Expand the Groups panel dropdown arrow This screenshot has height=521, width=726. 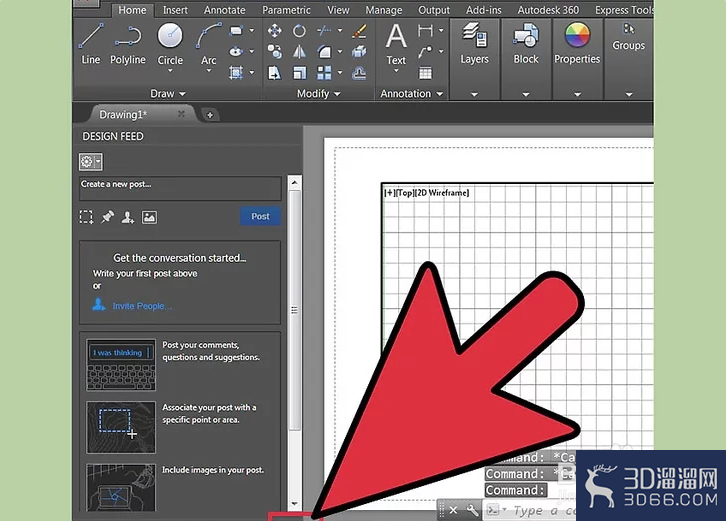pos(628,94)
